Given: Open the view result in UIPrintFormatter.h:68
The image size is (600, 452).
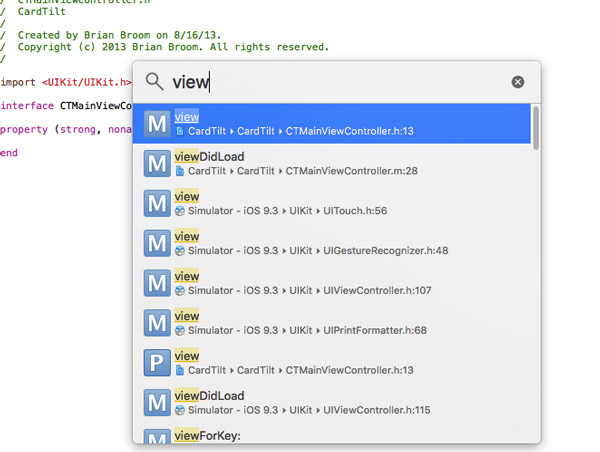Looking at the screenshot, I should click(x=340, y=323).
